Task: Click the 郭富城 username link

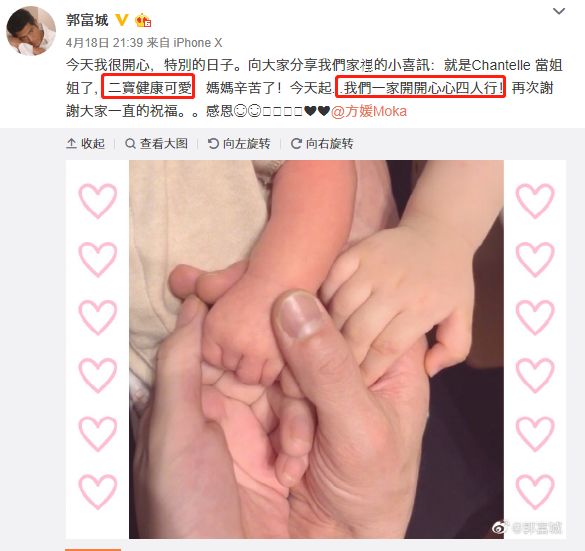Action: click(x=87, y=20)
